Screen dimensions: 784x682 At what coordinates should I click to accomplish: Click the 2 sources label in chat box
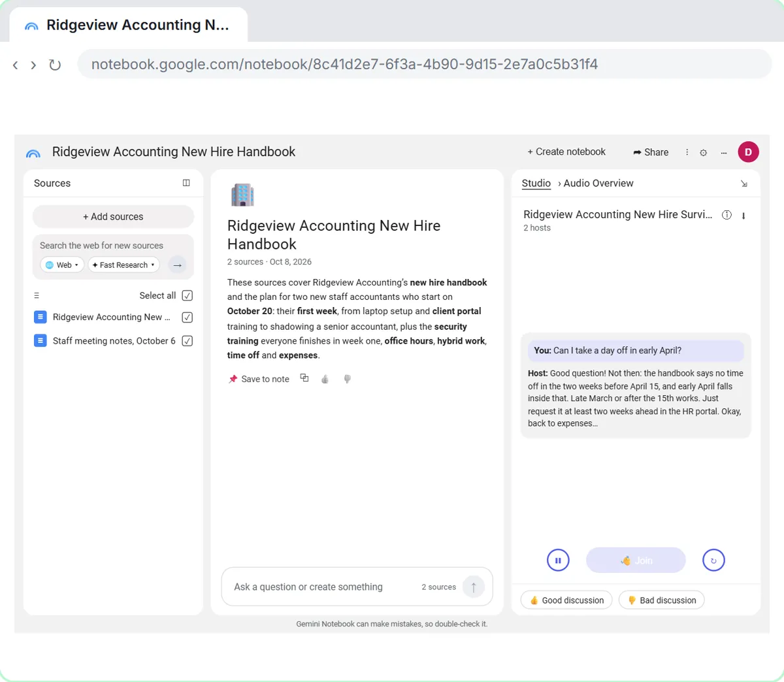pyautogui.click(x=438, y=587)
